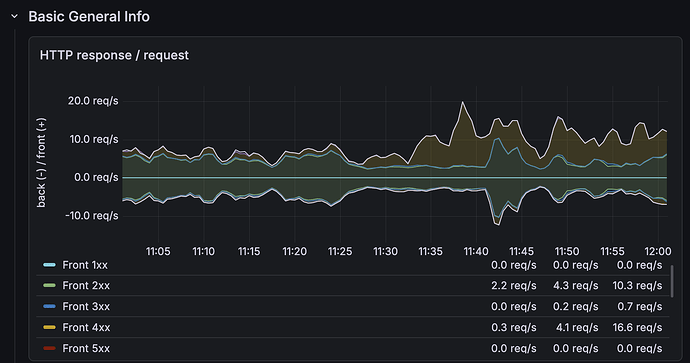This screenshot has width=690, height=363.
Task: Toggle the Front 2xx legend series
Action: (86, 286)
